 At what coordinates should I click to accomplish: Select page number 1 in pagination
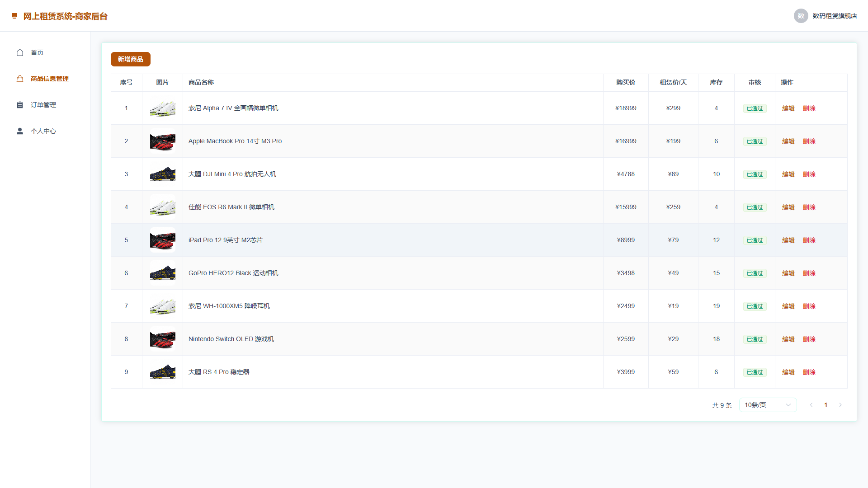pyautogui.click(x=826, y=405)
